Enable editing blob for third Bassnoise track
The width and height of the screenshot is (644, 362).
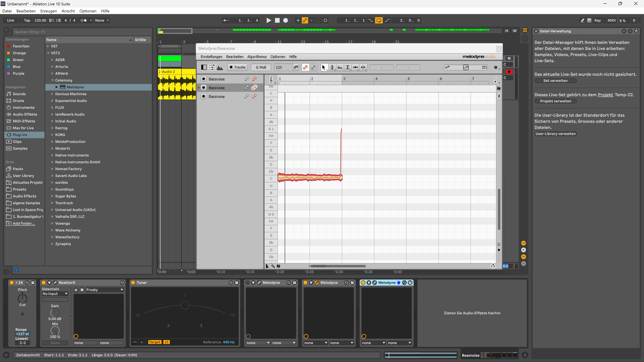click(254, 96)
